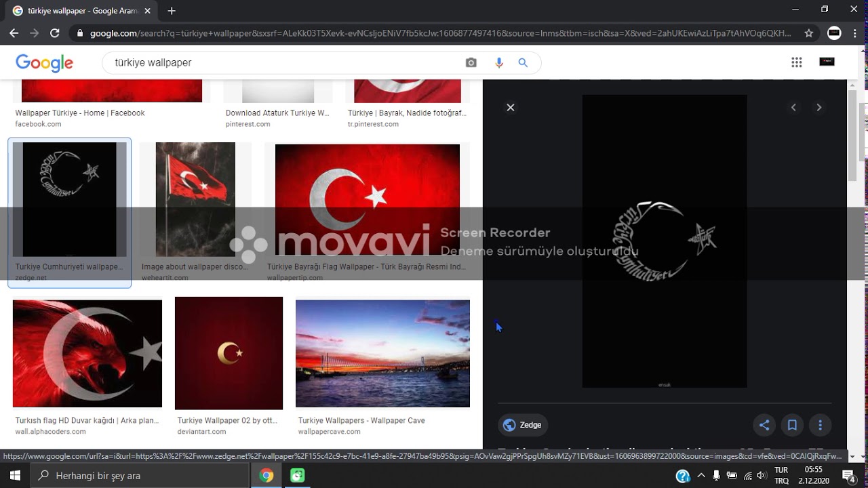This screenshot has height=488, width=868.
Task: Submit search with magnifier icon
Action: 523,62
